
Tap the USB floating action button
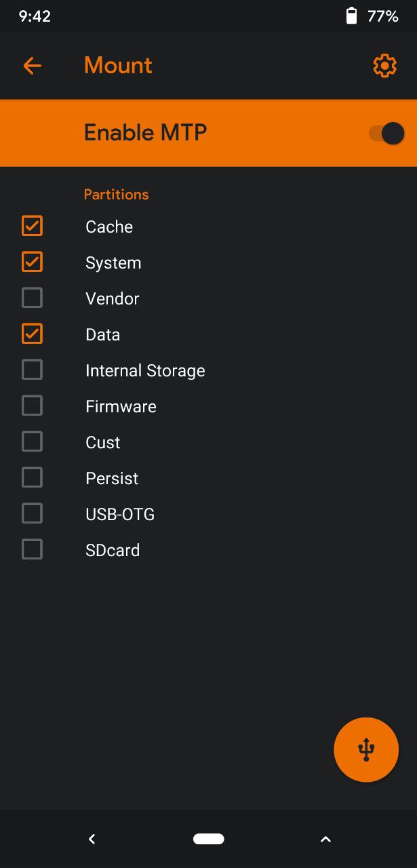(x=366, y=749)
